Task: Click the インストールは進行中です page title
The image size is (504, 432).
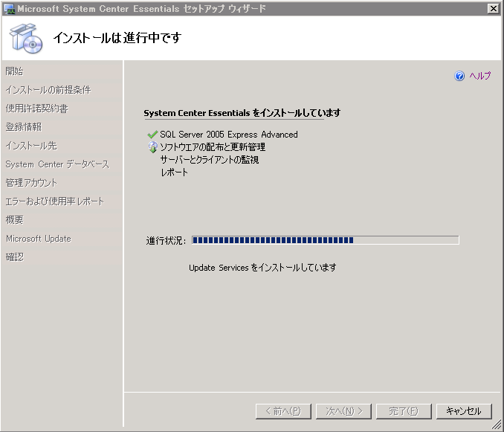Action: tap(117, 38)
